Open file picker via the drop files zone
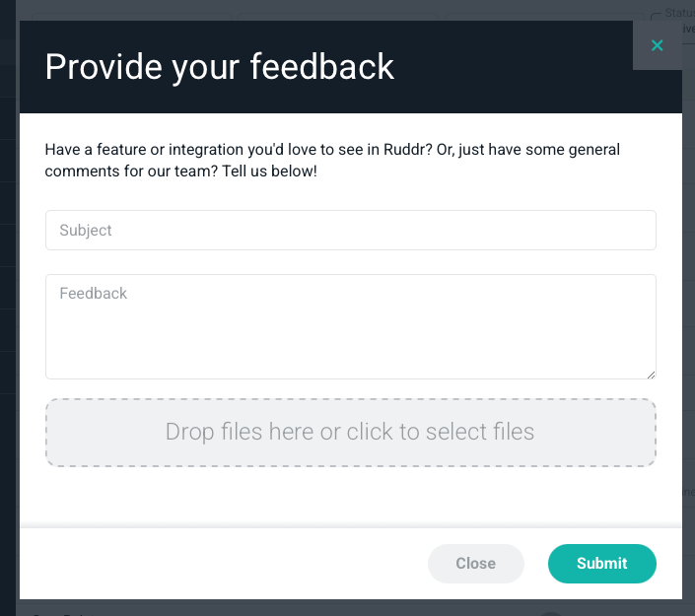Image resolution: width=695 pixels, height=616 pixels. coord(350,432)
